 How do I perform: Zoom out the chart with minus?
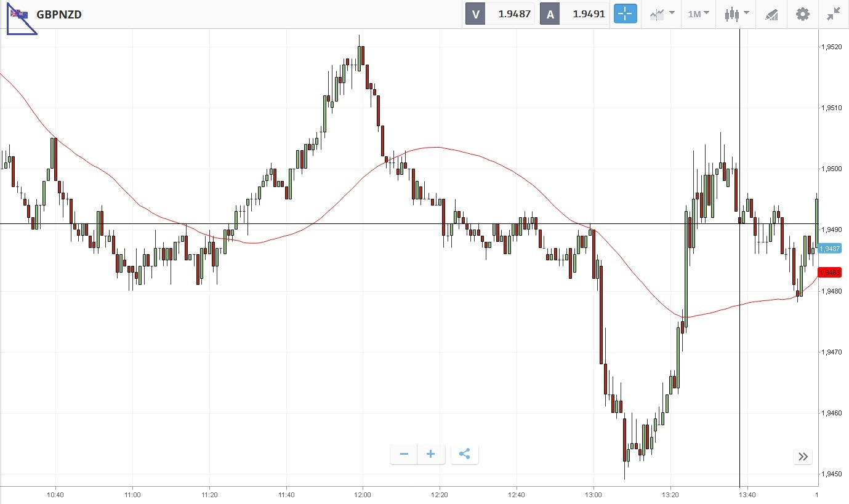tap(404, 454)
